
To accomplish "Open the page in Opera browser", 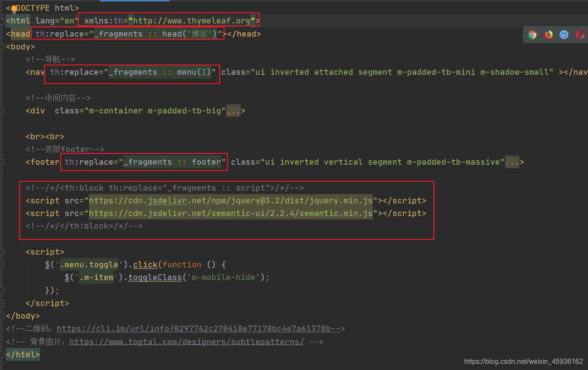I will point(580,35).
